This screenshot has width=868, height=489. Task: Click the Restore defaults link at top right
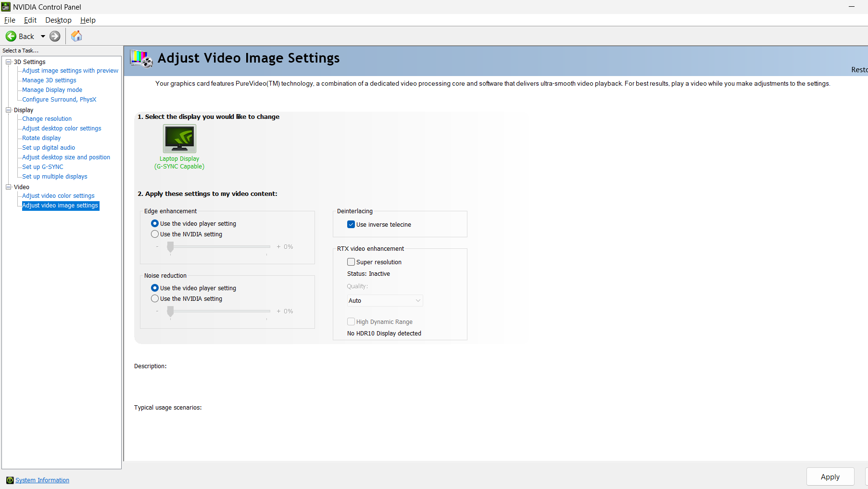(859, 70)
